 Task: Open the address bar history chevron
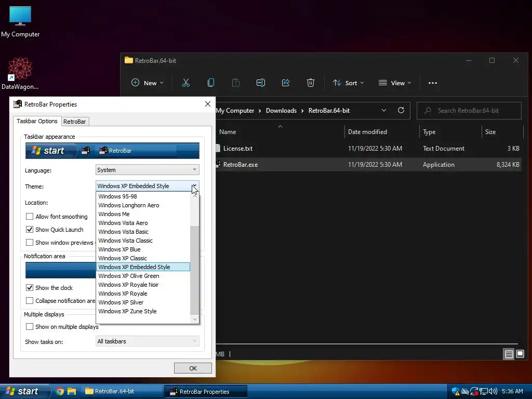[x=384, y=110]
